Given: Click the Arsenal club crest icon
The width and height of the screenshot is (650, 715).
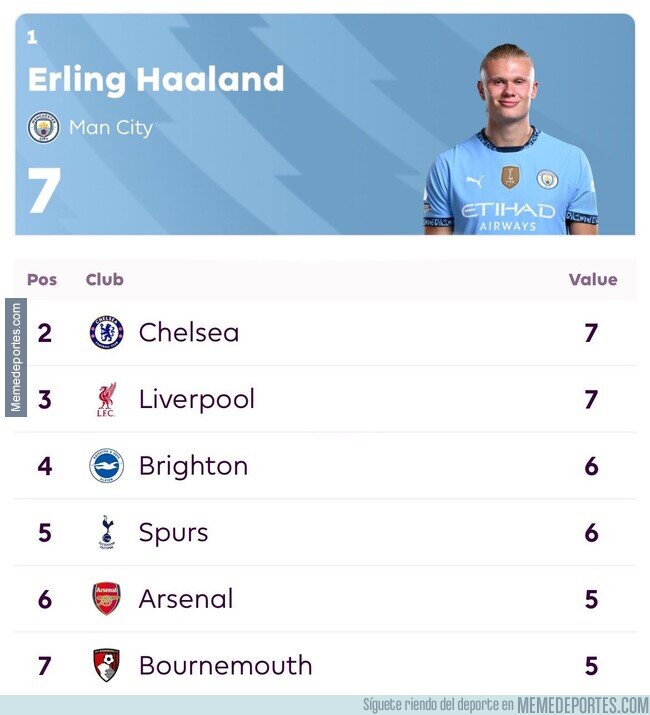Looking at the screenshot, I should [106, 599].
